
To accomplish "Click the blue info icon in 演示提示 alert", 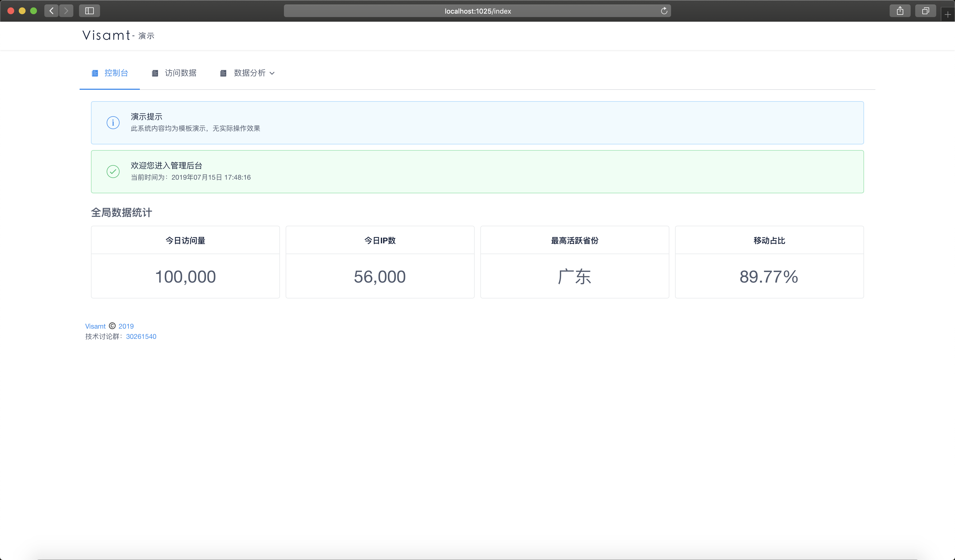I will [x=113, y=123].
